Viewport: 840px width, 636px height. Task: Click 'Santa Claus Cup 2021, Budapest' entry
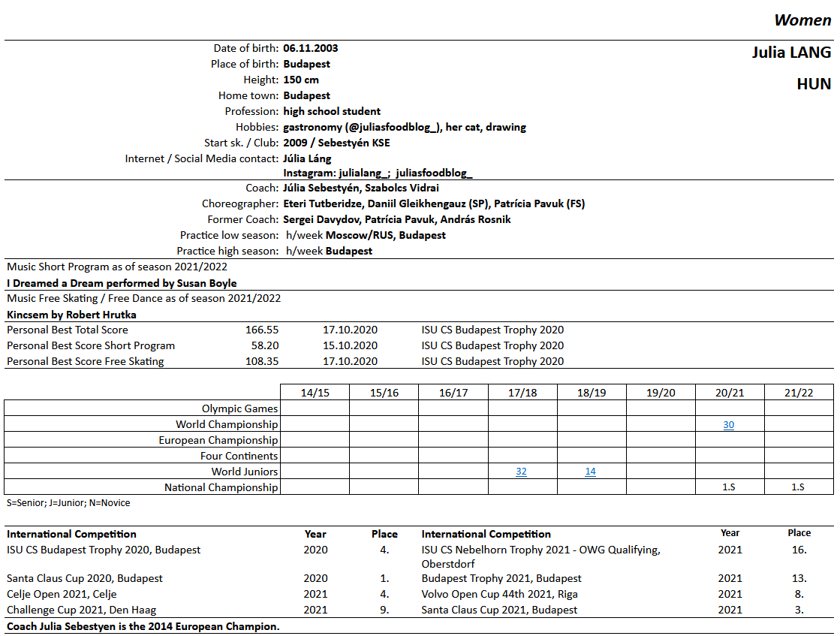pos(499,610)
